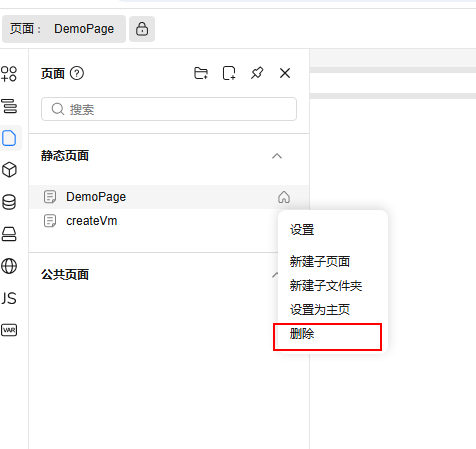Open the VAR variables sidebar icon
This screenshot has height=449, width=476.
tap(9, 330)
